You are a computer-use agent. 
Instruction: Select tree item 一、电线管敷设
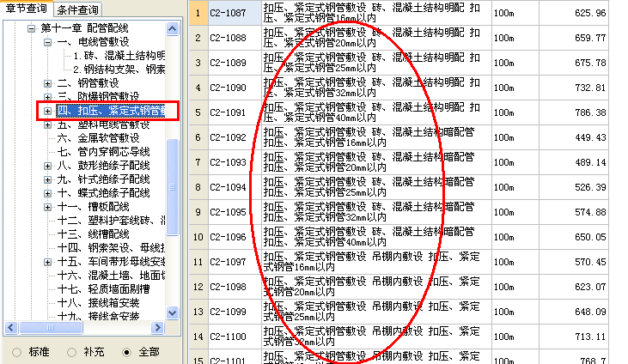[94, 42]
